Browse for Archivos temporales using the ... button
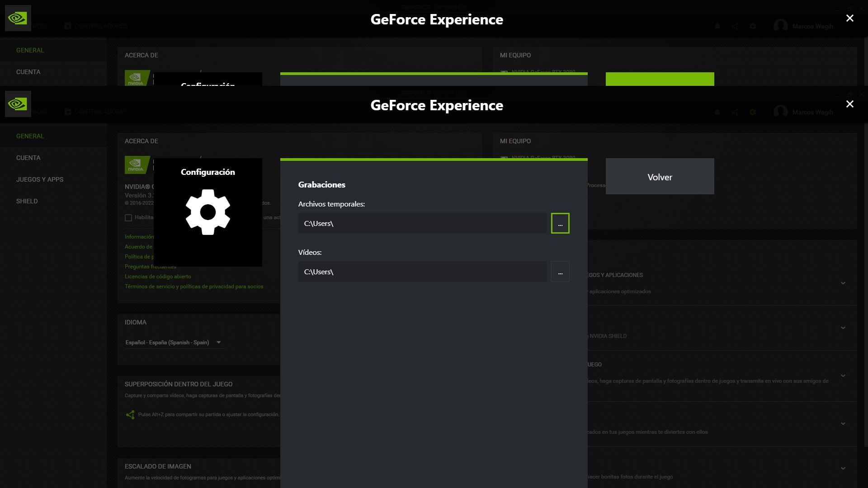Viewport: 868px width, 488px height. [560, 223]
